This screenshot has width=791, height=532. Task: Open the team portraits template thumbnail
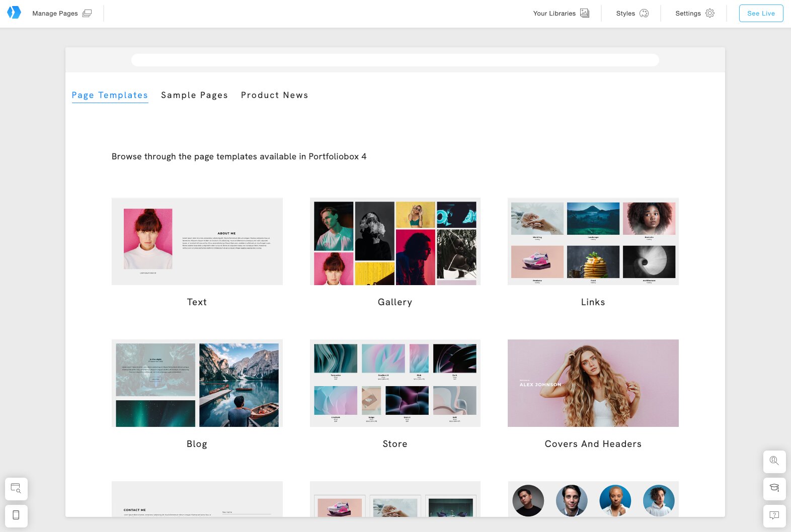pos(593,499)
